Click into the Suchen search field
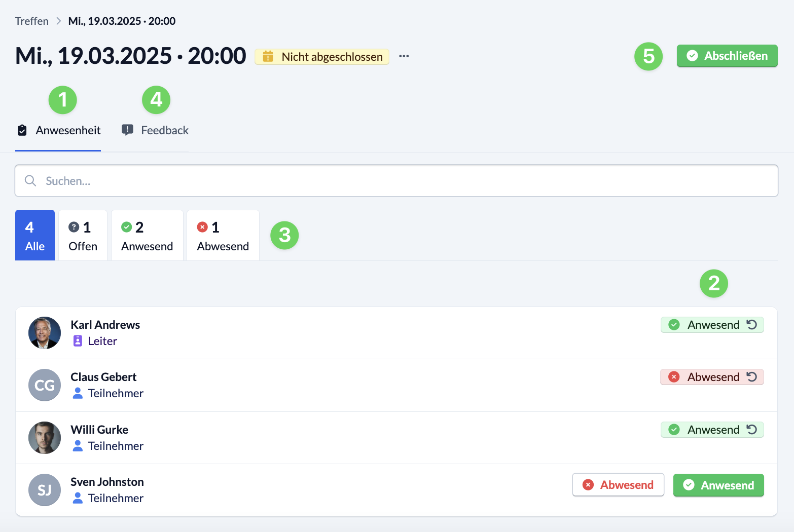Screen dimensions: 794x532 [x=396, y=181]
